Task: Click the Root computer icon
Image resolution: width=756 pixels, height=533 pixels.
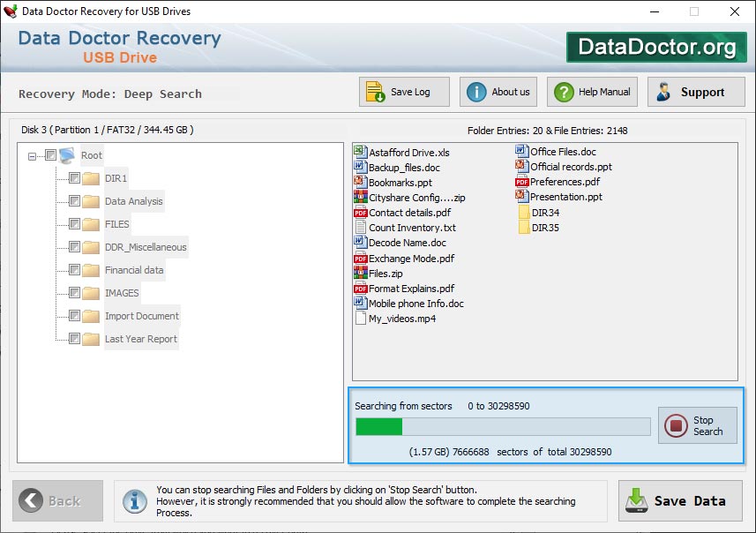Action: pos(67,155)
